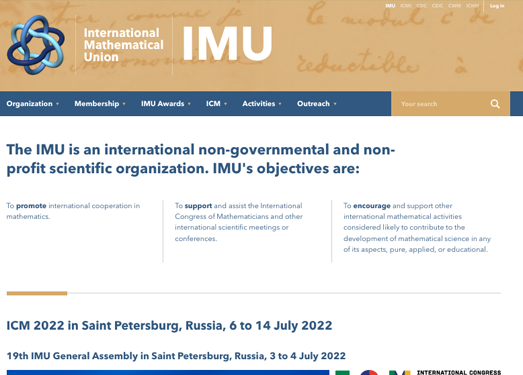Click the 'International Mathematical Union' header text

(123, 45)
